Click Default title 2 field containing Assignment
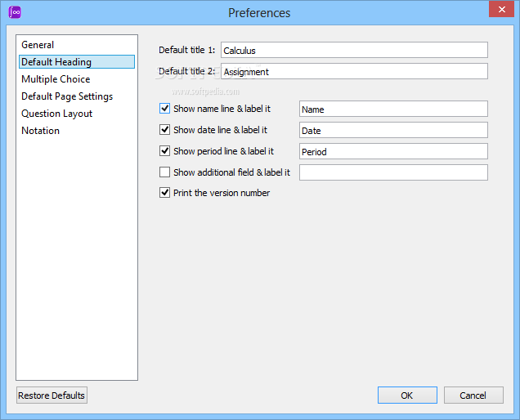This screenshot has height=420, width=520. (354, 71)
